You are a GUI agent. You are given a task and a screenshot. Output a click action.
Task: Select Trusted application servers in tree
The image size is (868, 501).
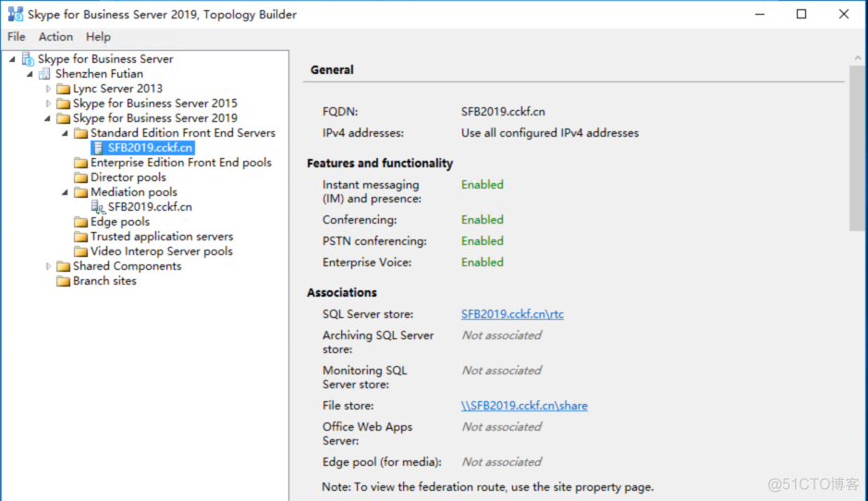[162, 237]
